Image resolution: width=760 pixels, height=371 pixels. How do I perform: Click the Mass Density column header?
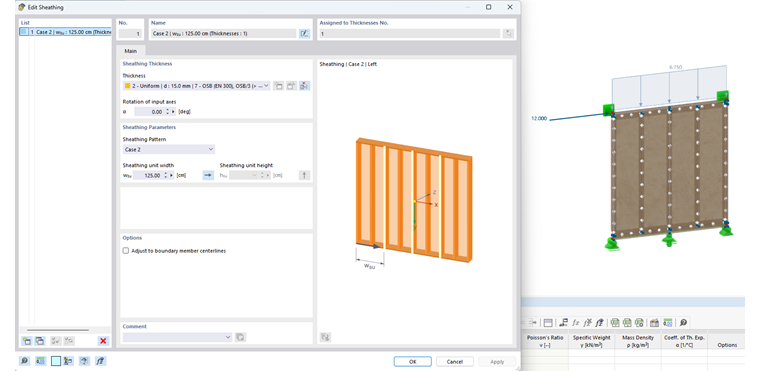[638, 341]
